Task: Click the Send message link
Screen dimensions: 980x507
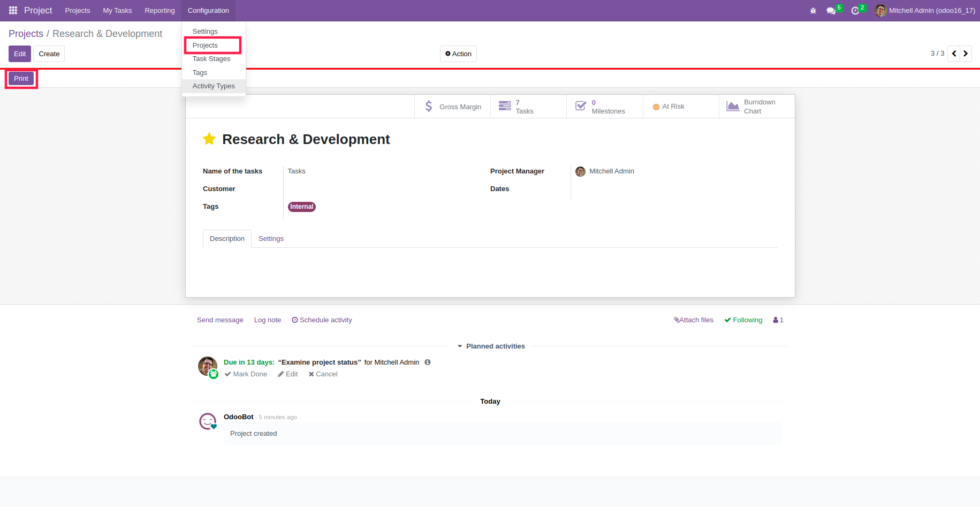Action: (x=220, y=320)
